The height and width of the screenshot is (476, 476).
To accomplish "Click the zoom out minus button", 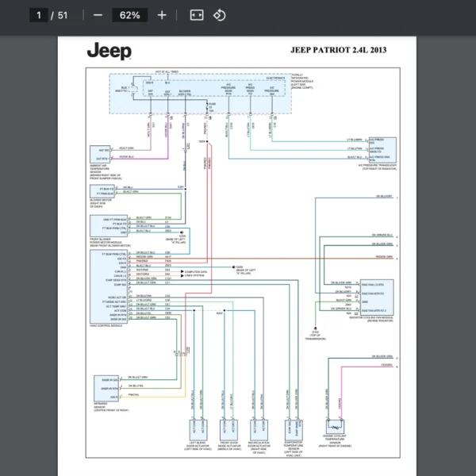I will coord(98,15).
